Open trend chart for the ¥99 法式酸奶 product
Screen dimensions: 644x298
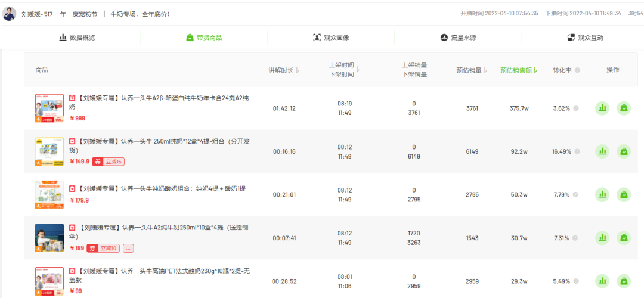(x=602, y=281)
